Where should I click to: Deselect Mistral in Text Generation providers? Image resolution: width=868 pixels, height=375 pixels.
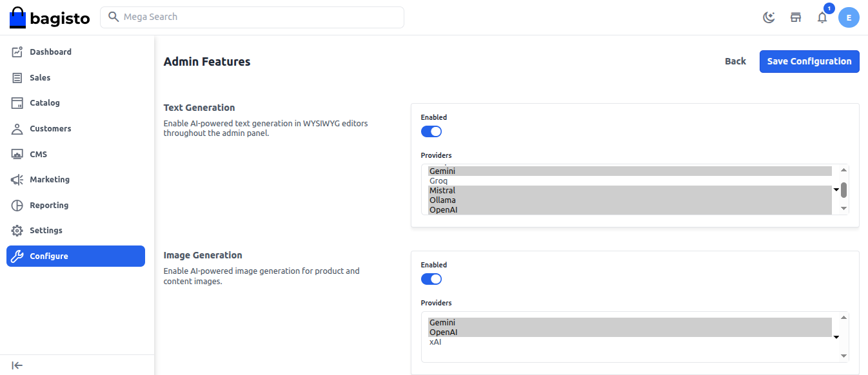click(442, 191)
